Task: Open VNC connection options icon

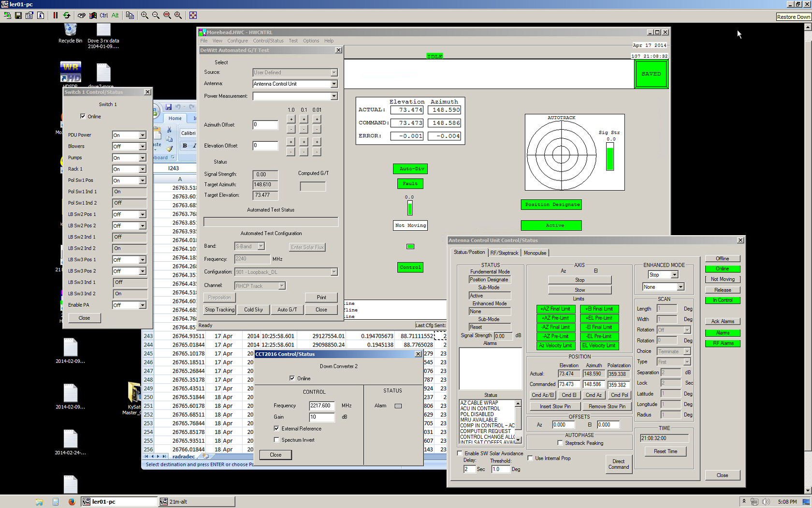Action: pyautogui.click(x=29, y=15)
